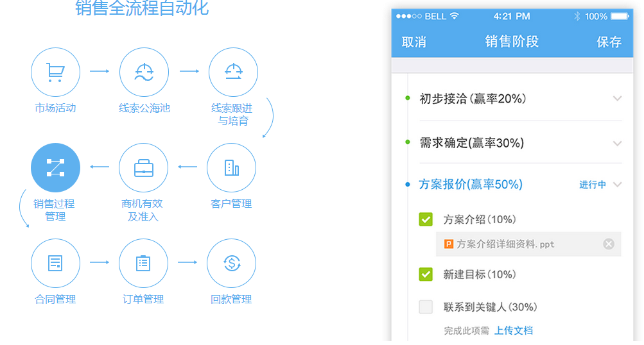Open the 合同管理 document icon
The height and width of the screenshot is (345, 644).
[55, 263]
